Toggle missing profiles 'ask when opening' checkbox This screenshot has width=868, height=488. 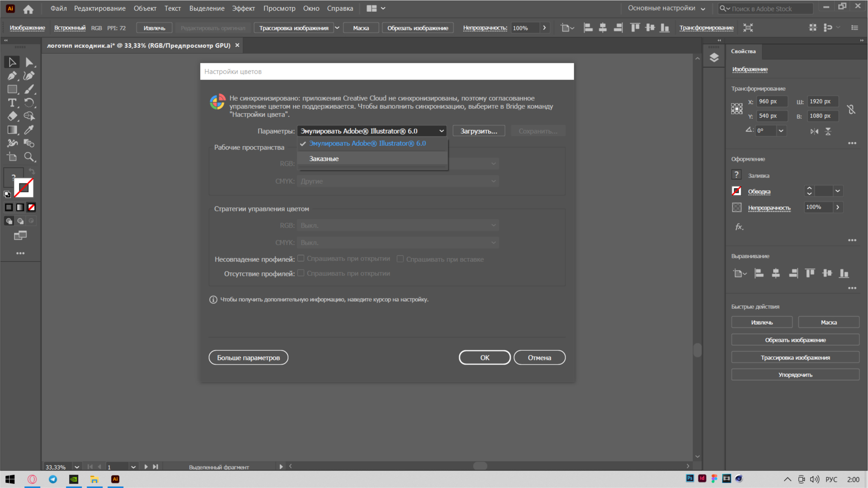(x=301, y=273)
